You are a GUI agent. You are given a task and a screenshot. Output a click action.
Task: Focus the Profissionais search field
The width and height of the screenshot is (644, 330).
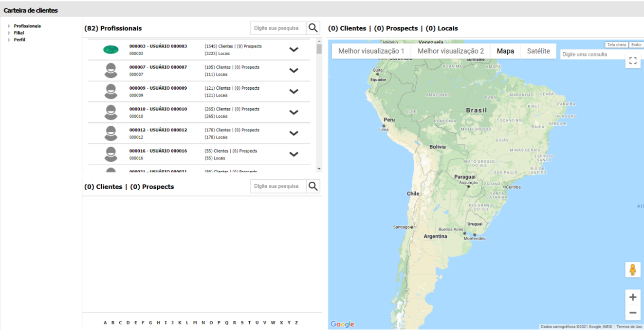278,28
